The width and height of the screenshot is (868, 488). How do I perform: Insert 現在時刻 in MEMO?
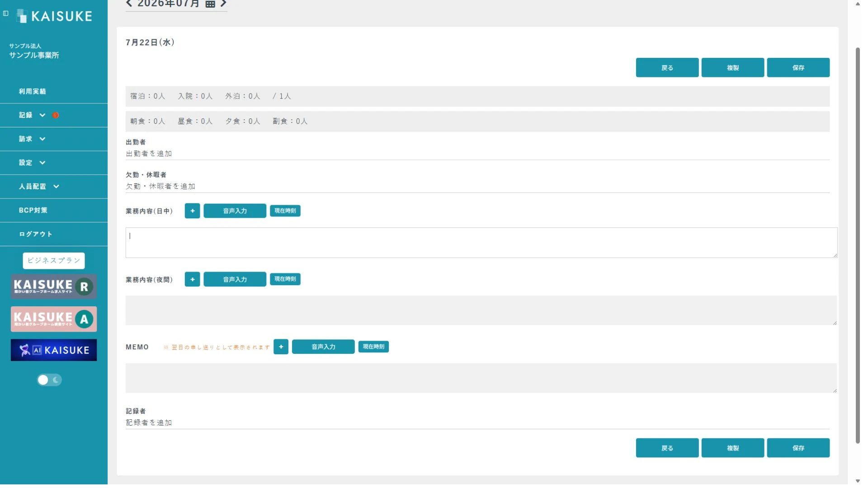coord(374,347)
